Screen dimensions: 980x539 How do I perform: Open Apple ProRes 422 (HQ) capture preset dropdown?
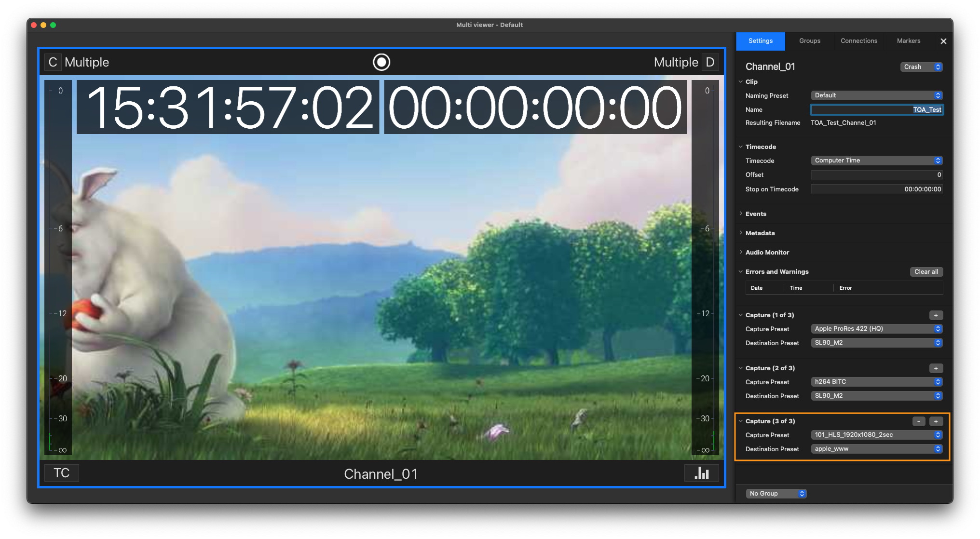click(x=876, y=329)
